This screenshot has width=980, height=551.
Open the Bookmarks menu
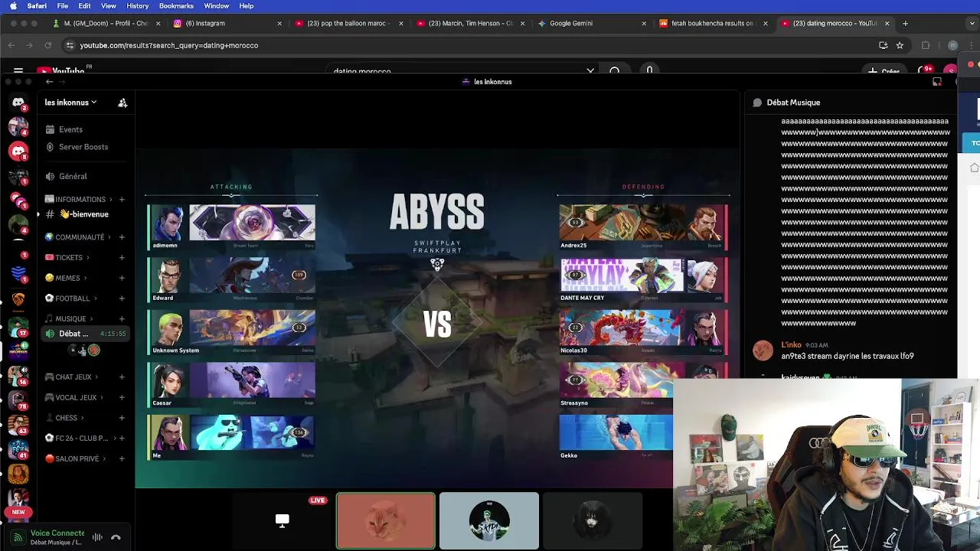[176, 6]
